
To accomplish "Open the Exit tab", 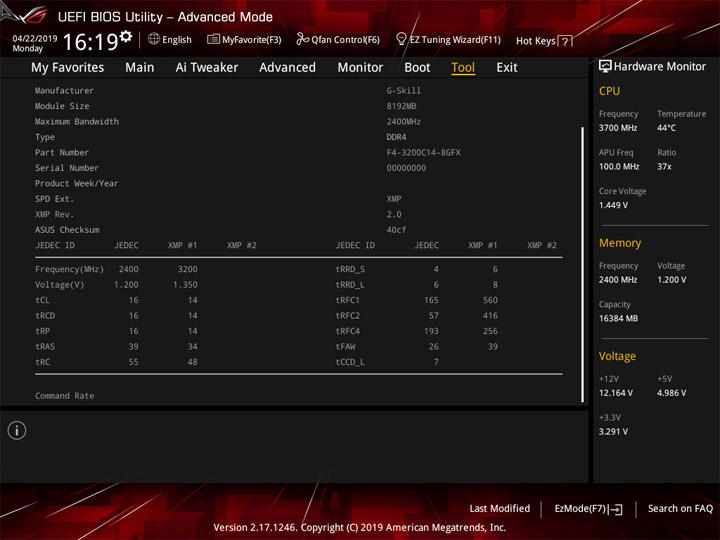I will click(507, 68).
